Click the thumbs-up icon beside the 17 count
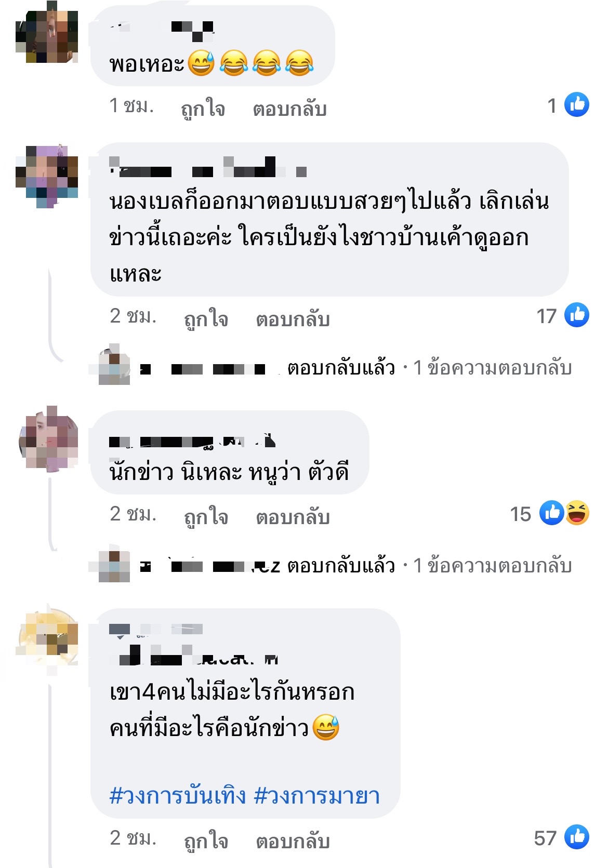 pyautogui.click(x=577, y=315)
